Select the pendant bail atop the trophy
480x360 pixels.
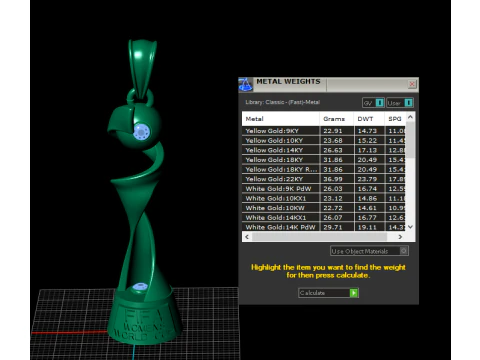click(142, 68)
